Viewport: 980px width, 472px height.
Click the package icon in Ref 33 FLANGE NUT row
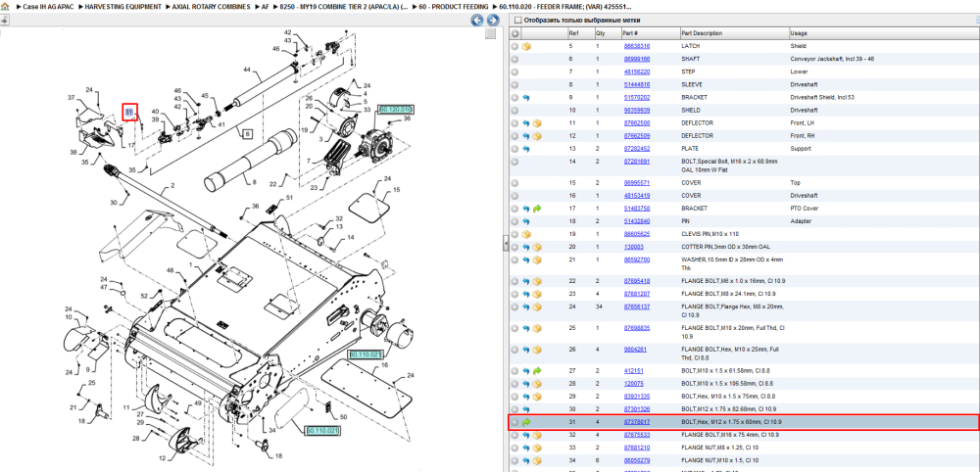tap(537, 448)
